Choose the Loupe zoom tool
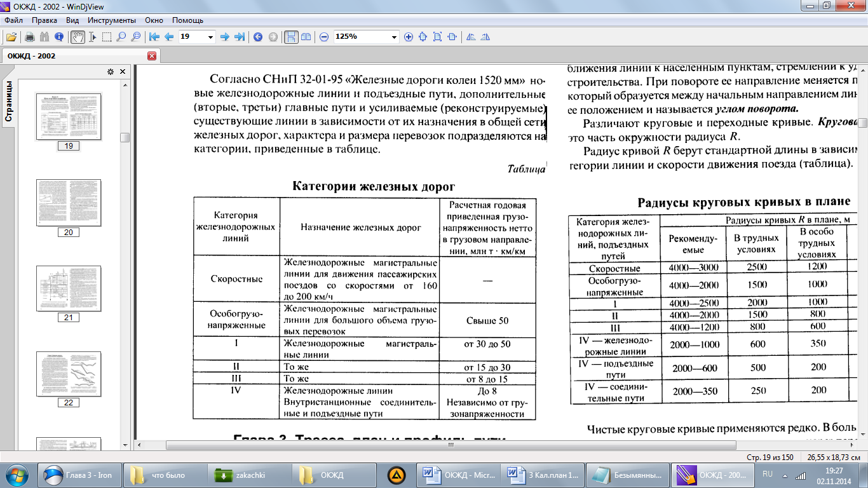This screenshot has height=488, width=868. click(x=135, y=37)
